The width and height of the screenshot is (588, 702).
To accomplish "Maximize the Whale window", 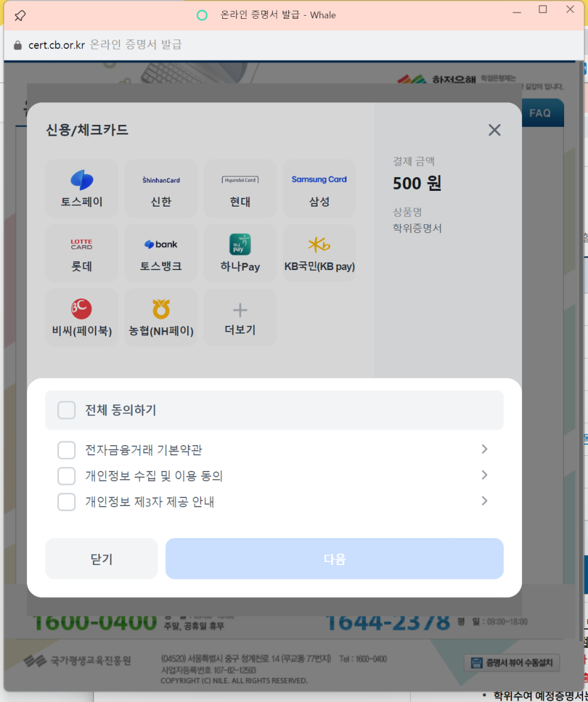I will (543, 9).
